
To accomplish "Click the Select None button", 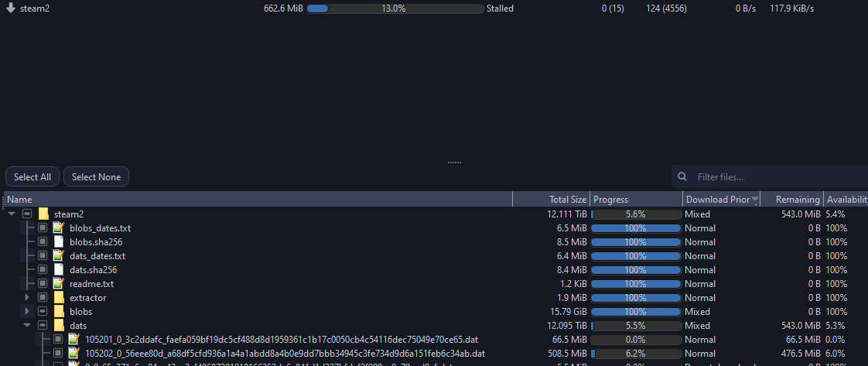I will [x=97, y=177].
